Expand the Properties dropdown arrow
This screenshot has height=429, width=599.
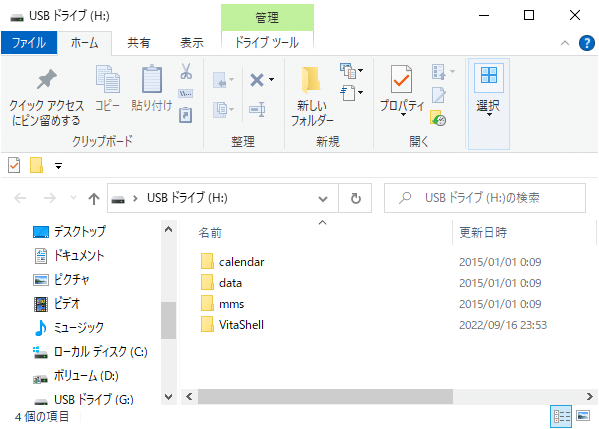click(403, 115)
